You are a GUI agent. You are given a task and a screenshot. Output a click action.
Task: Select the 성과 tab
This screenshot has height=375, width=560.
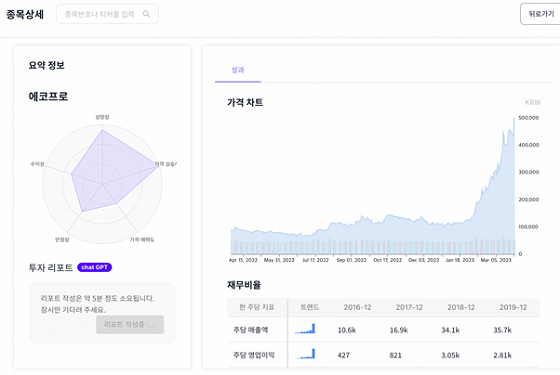click(238, 70)
